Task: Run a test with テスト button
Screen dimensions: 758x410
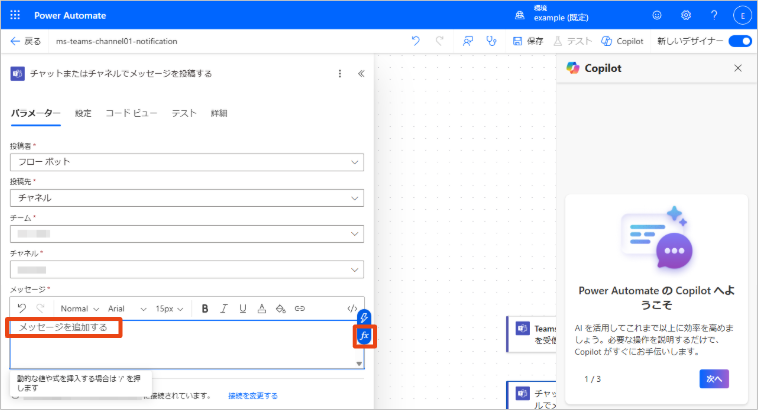Action: coord(573,41)
